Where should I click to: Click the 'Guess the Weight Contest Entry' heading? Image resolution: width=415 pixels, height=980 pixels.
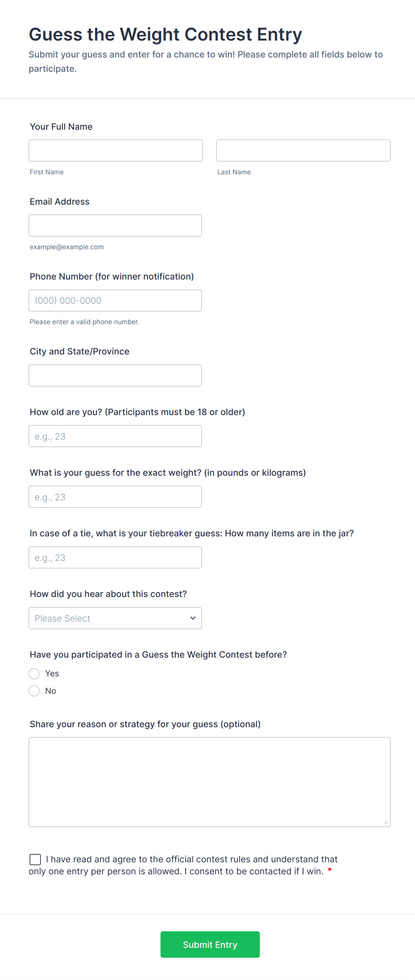(166, 34)
